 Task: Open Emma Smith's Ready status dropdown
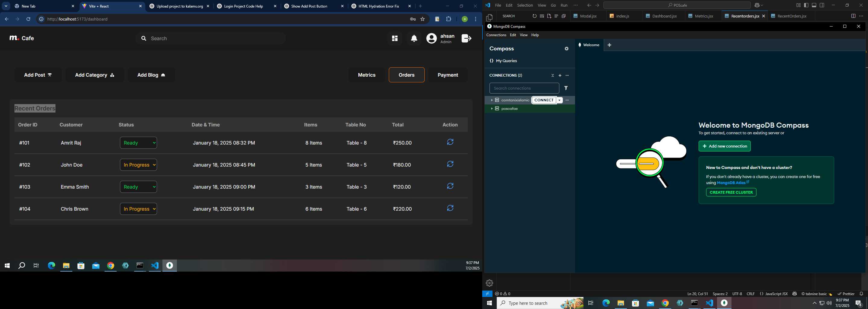139,187
